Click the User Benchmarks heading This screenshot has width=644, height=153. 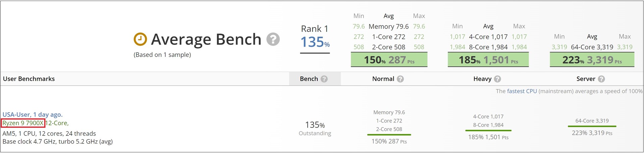29,79
